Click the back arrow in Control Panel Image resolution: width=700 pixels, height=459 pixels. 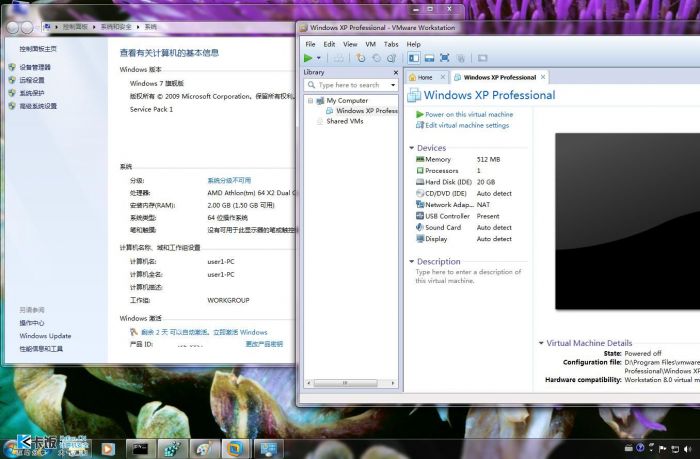pos(12,28)
